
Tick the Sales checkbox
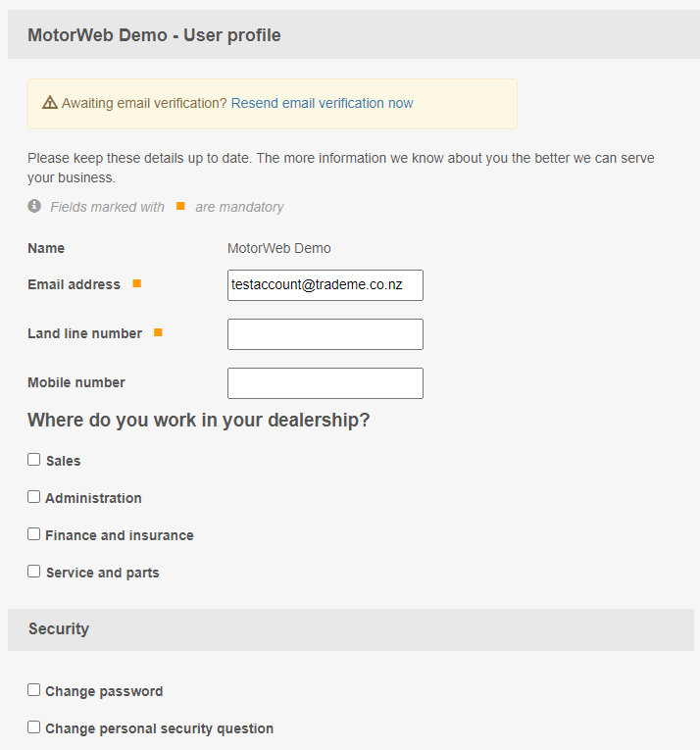click(x=34, y=460)
